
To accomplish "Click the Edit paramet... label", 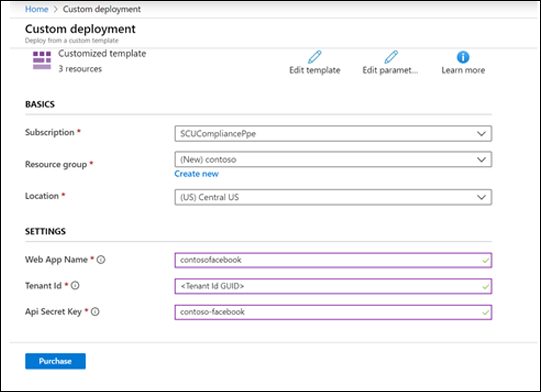I will (390, 70).
